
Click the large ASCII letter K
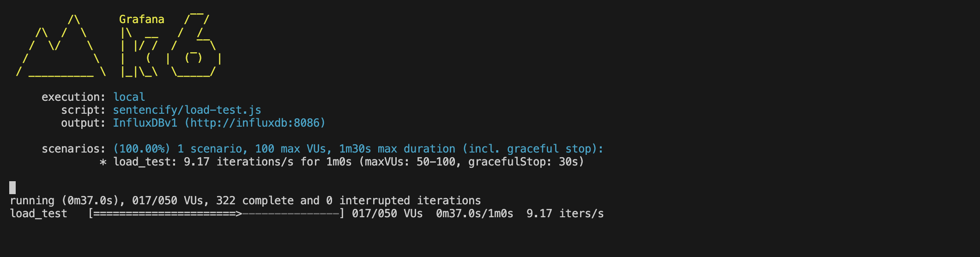click(x=139, y=52)
